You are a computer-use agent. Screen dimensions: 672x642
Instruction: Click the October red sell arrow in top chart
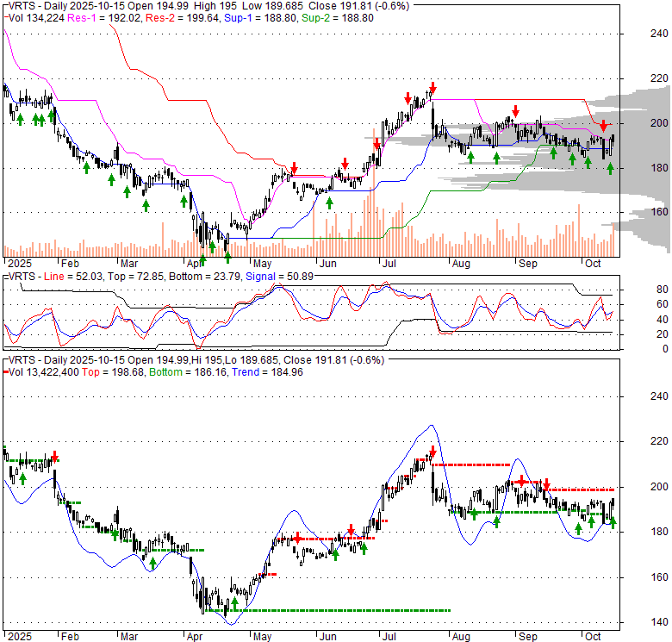pyautogui.click(x=603, y=126)
